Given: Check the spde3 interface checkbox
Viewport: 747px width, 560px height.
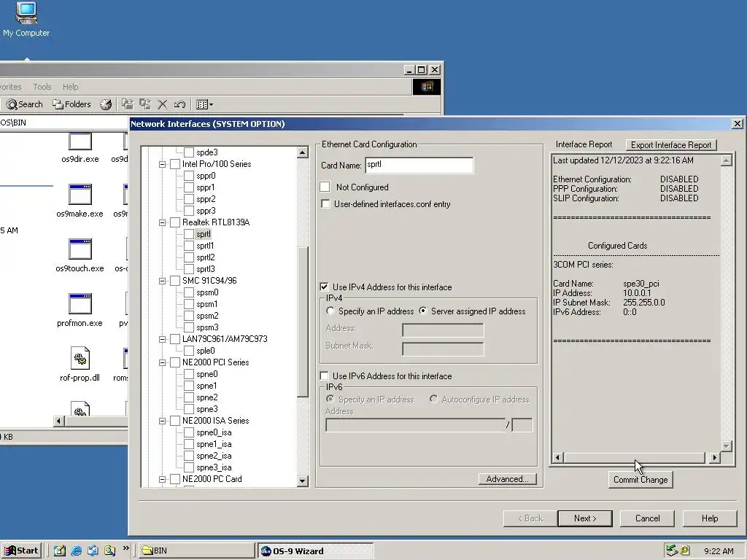Looking at the screenshot, I should pyautogui.click(x=189, y=152).
